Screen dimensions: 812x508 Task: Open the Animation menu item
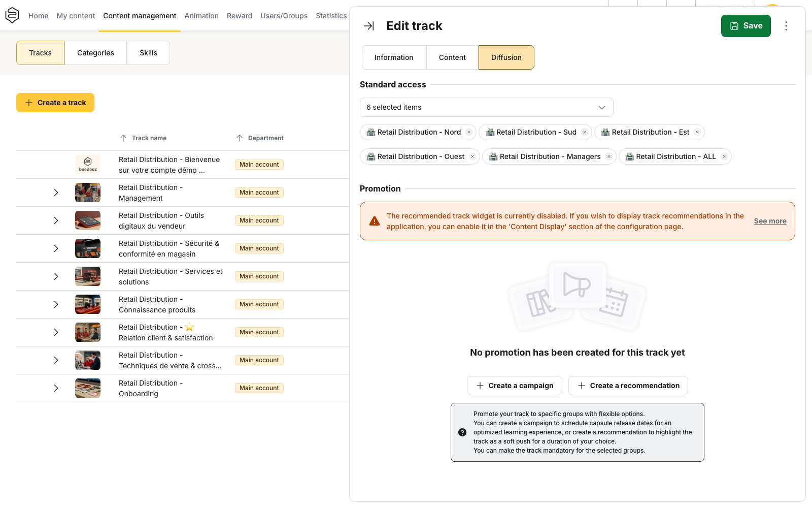201,16
